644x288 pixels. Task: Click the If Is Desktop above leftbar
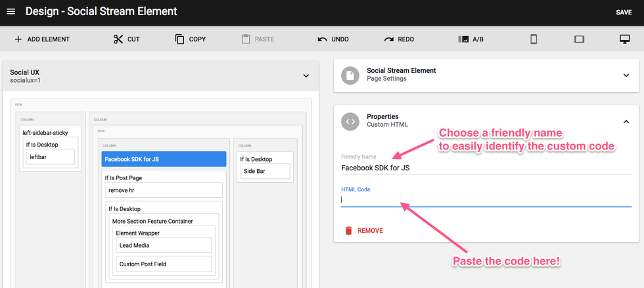42,145
